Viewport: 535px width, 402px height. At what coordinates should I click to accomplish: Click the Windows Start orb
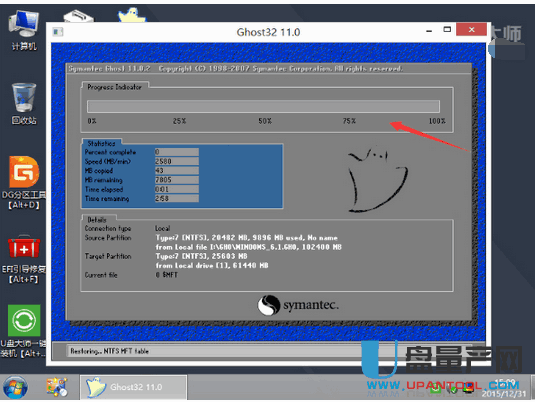[x=15, y=387]
